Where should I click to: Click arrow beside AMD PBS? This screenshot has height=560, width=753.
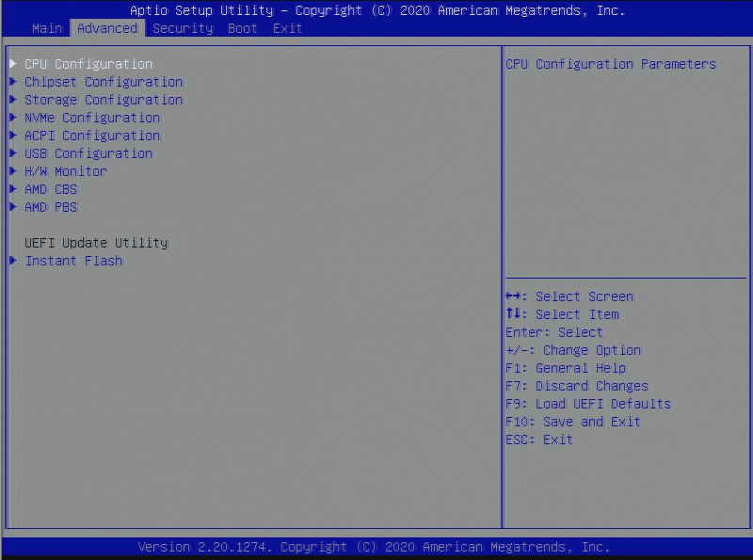point(13,206)
